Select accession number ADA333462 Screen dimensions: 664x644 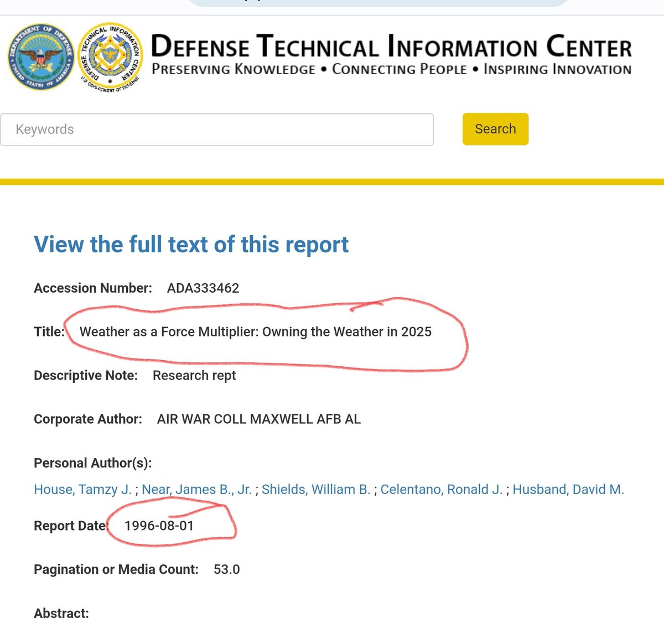[x=203, y=288]
